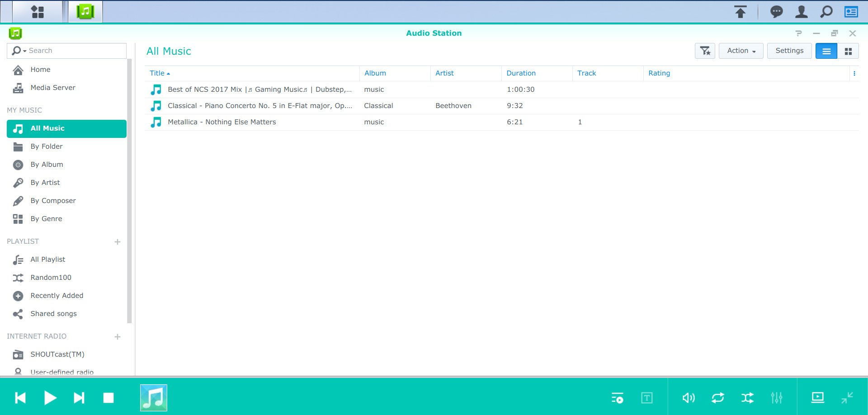Open the Settings button
This screenshot has width=868, height=415.
click(789, 51)
